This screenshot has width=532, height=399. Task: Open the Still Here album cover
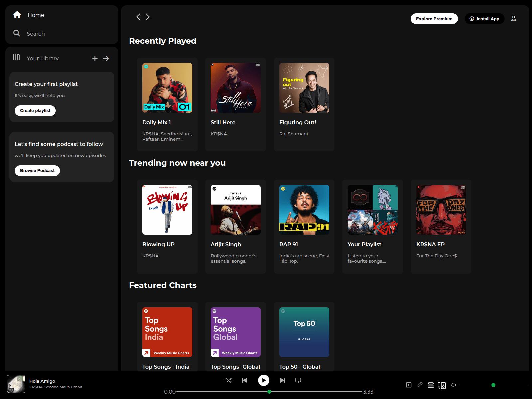[236, 88]
